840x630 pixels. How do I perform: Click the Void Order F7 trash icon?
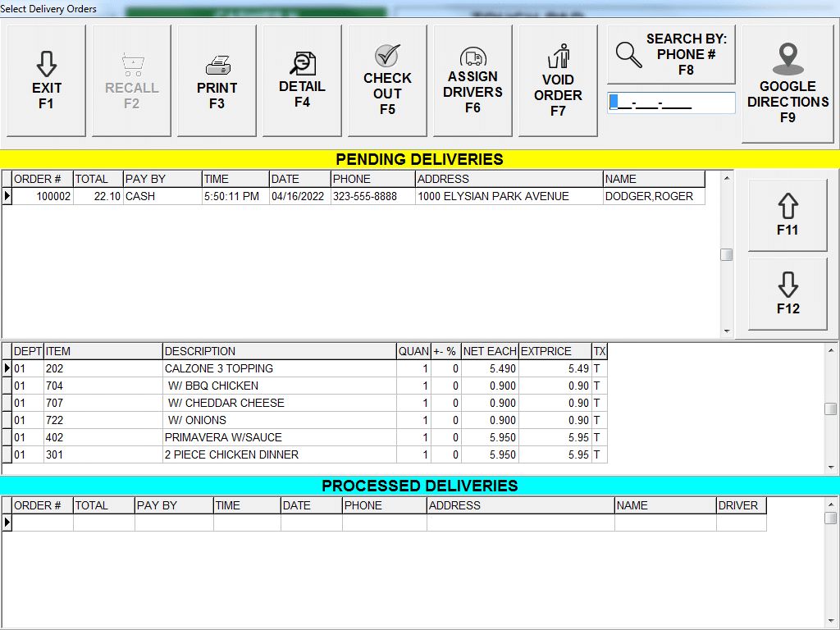click(558, 57)
